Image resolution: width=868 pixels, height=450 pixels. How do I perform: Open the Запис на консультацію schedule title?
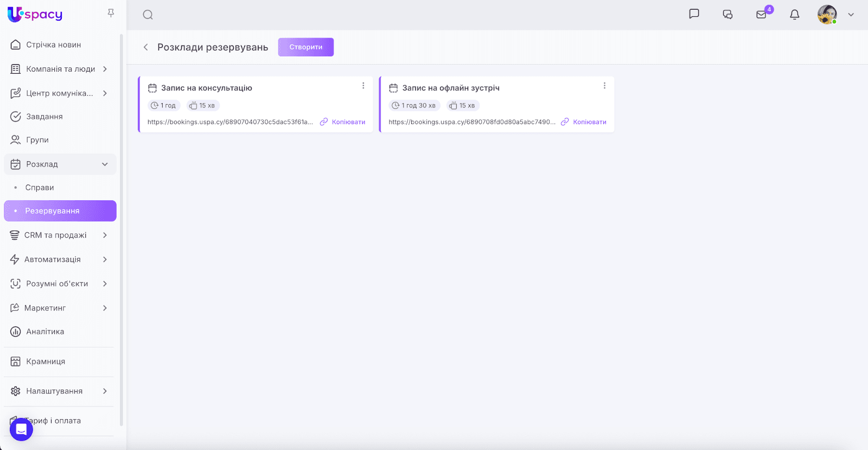207,88
